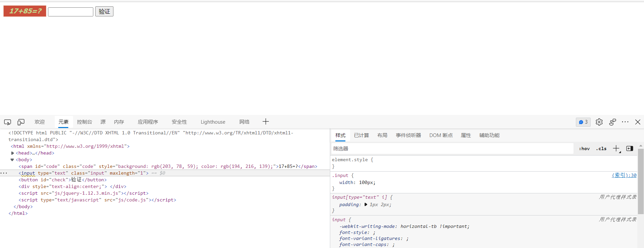Switch to the 属性 pane tab
This screenshot has width=644, height=248.
(x=466, y=135)
